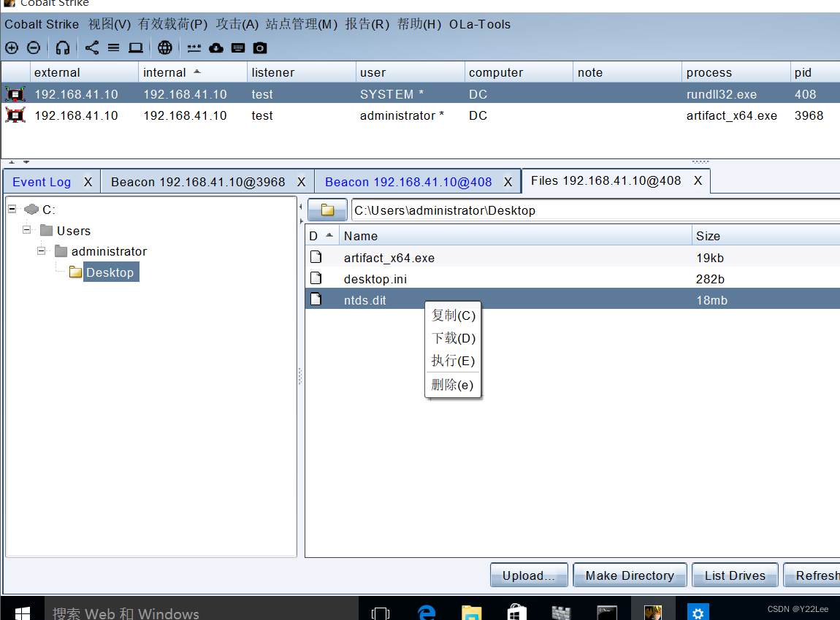
Task: Switch to session table view icon
Action: (113, 48)
